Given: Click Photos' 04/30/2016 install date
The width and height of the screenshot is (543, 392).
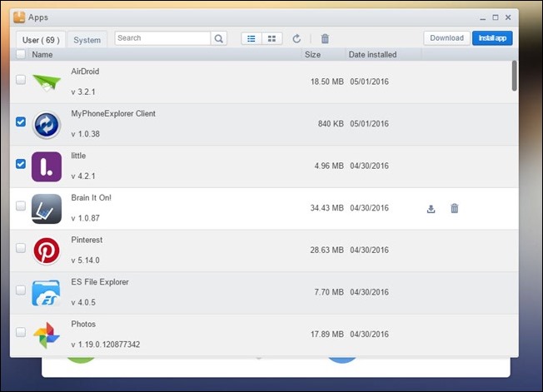Looking at the screenshot, I should coord(369,335).
